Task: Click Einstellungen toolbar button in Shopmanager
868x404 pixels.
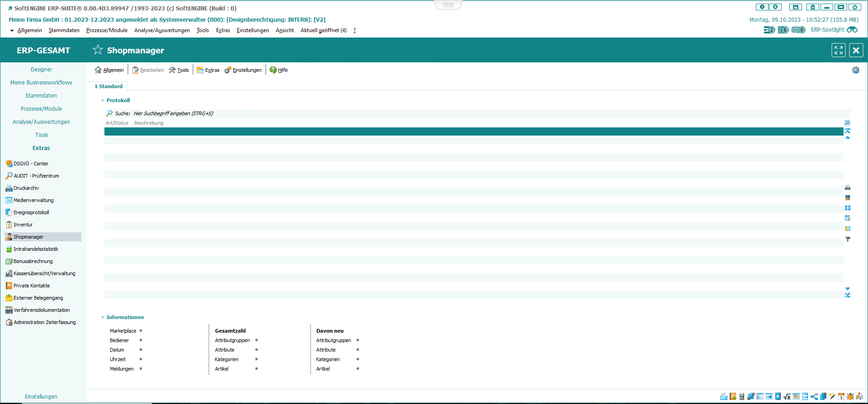Action: (x=243, y=70)
